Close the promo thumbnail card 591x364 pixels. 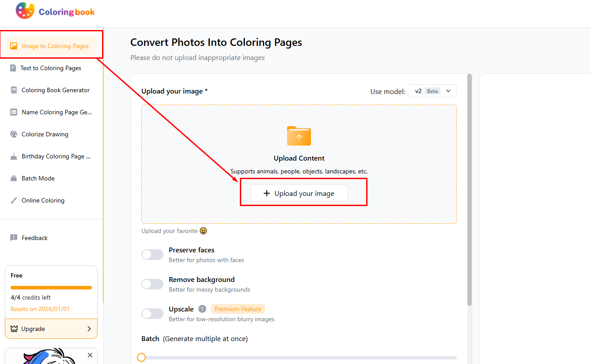click(90, 355)
